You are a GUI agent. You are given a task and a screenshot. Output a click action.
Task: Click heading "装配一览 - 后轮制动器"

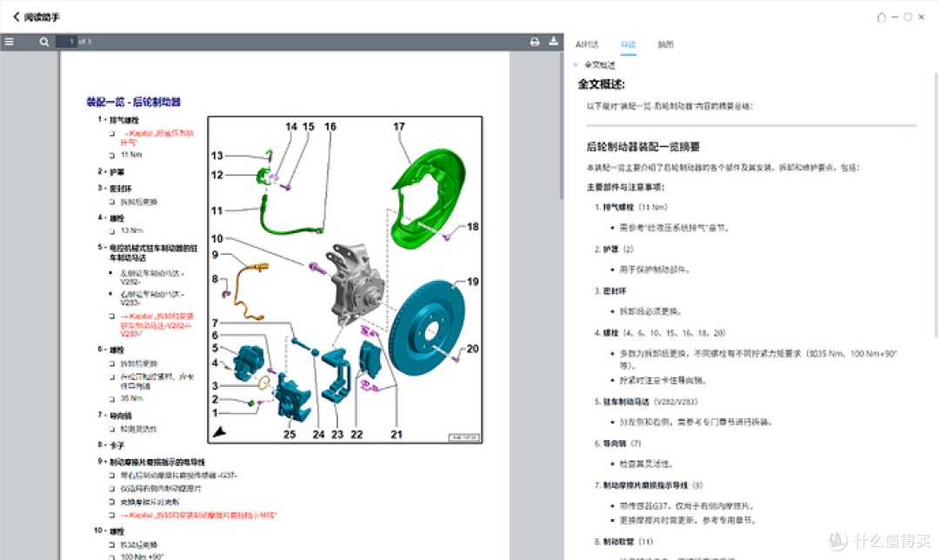click(x=134, y=102)
